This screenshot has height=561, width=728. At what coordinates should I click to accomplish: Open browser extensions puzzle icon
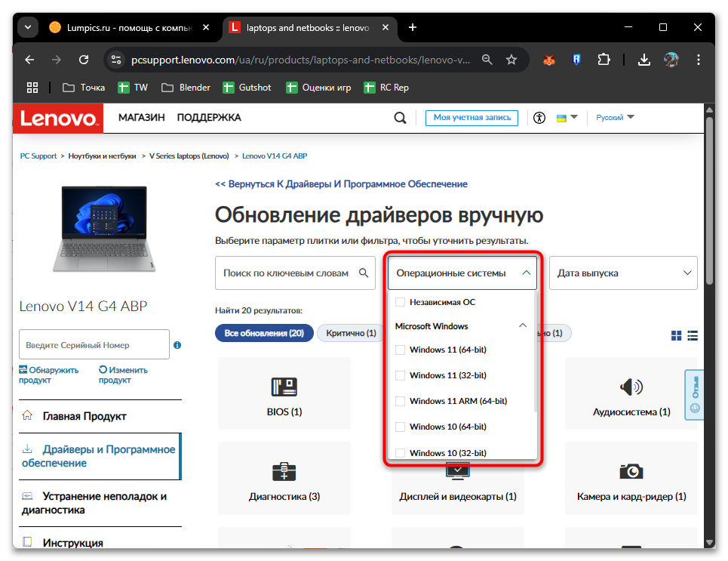tap(604, 60)
